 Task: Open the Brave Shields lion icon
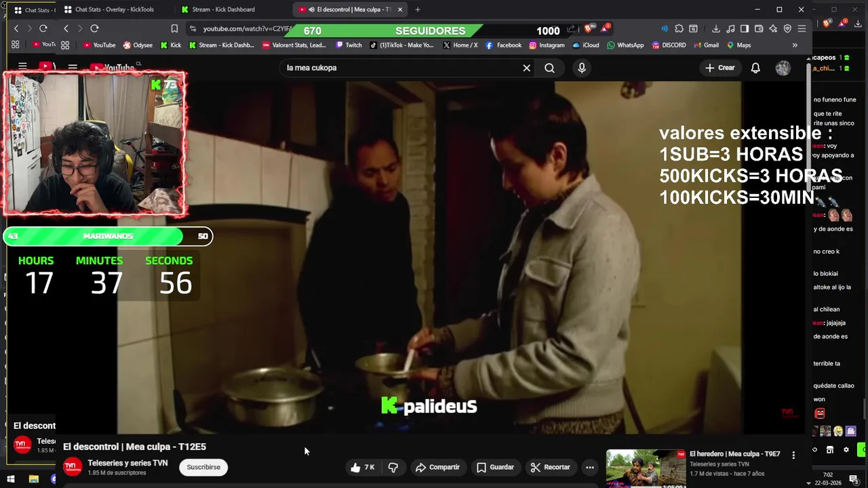point(589,28)
